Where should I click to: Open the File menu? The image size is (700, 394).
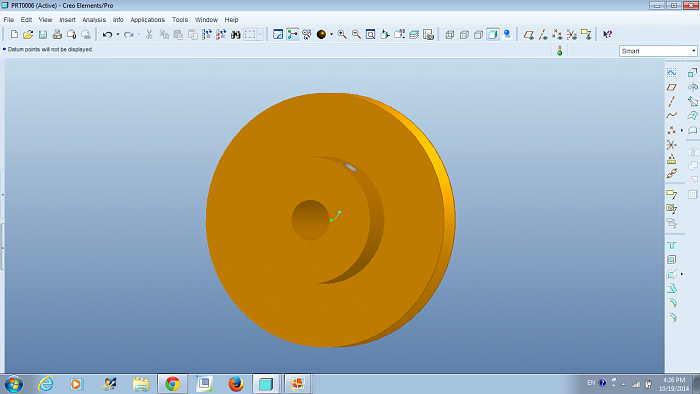[8, 20]
